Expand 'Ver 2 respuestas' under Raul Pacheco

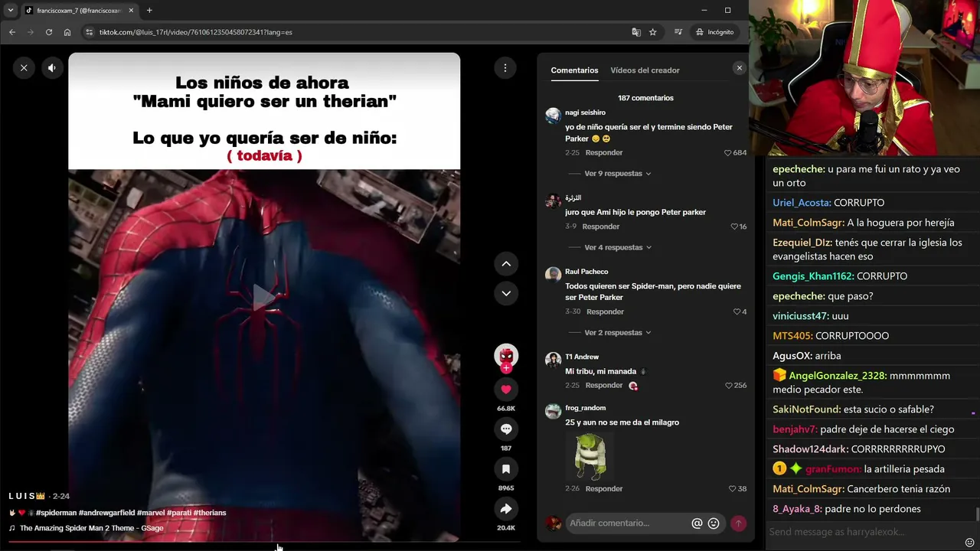tap(617, 333)
